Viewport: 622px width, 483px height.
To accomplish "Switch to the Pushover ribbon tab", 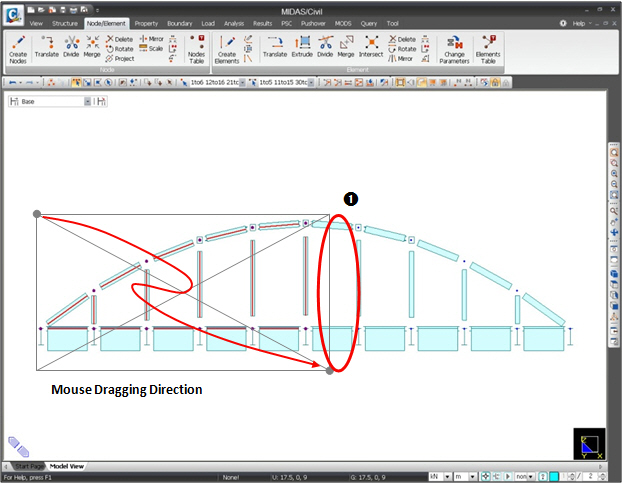I will click(311, 22).
